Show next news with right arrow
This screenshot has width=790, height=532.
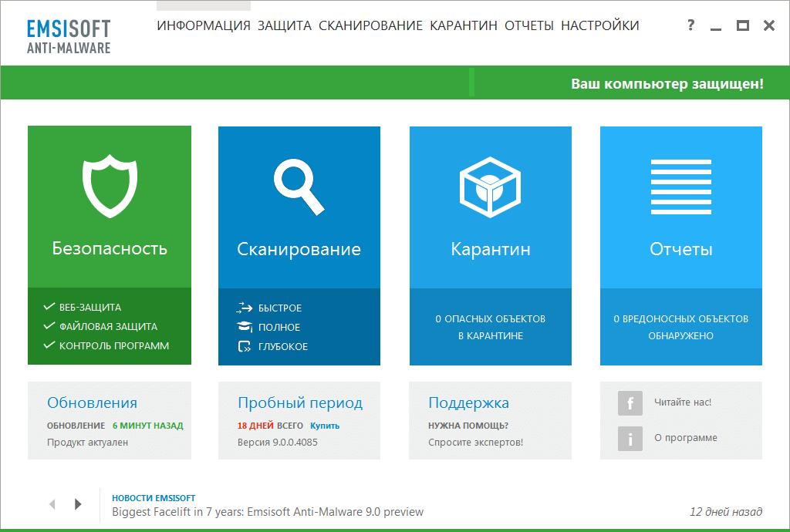coord(78,503)
